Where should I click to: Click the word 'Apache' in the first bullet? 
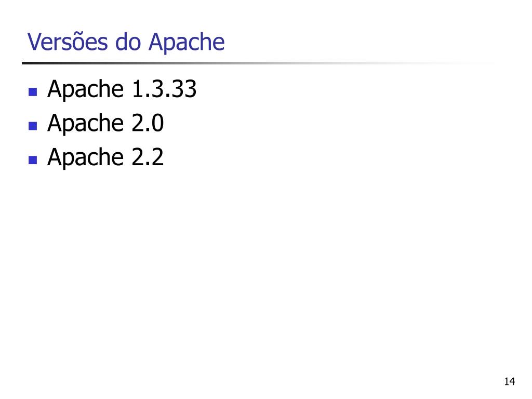pos(86,89)
